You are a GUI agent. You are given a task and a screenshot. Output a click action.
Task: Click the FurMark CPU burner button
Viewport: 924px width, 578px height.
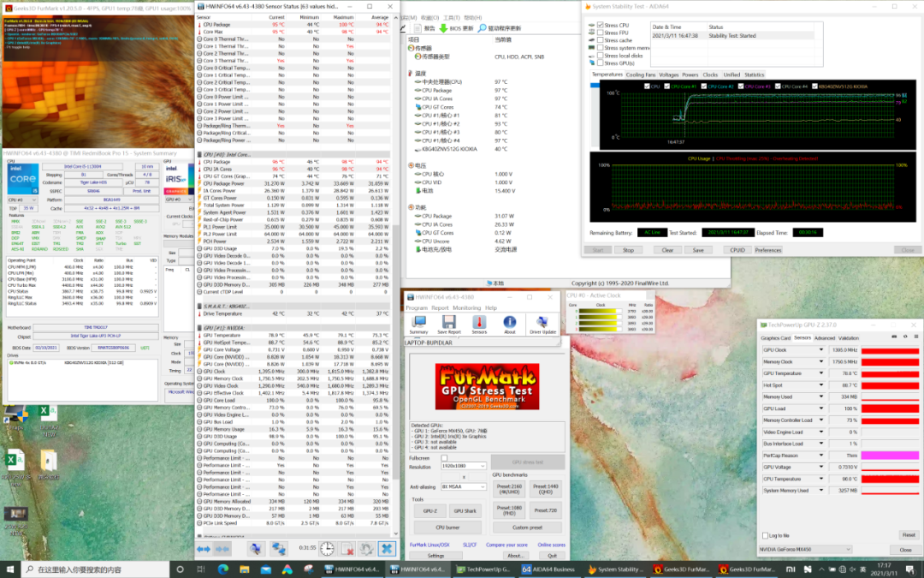coord(447,527)
